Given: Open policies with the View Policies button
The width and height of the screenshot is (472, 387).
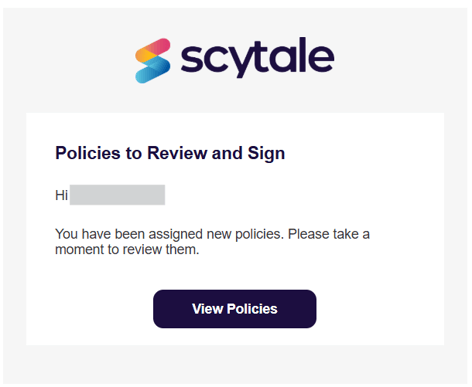Looking at the screenshot, I should pyautogui.click(x=235, y=309).
